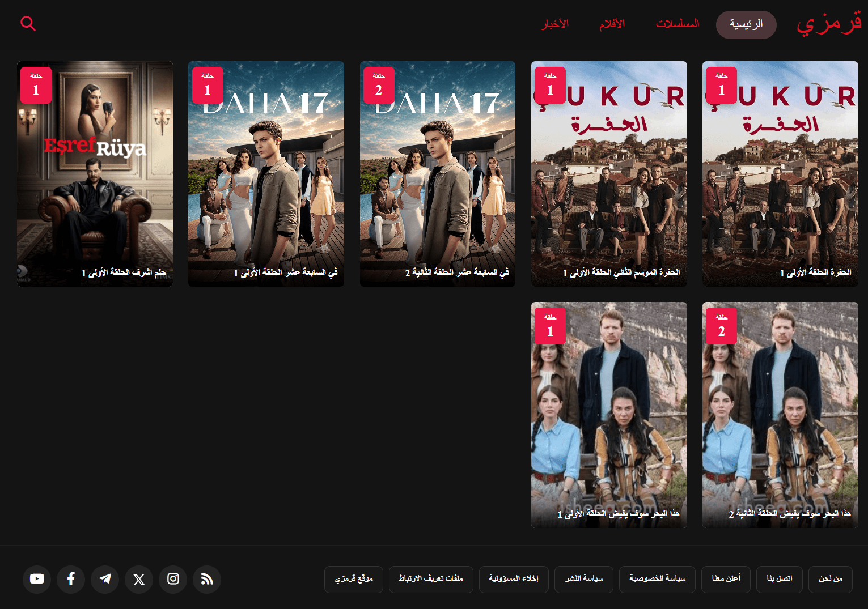The image size is (868, 609).
Task: Open the من نحن footer link
Action: click(x=831, y=579)
